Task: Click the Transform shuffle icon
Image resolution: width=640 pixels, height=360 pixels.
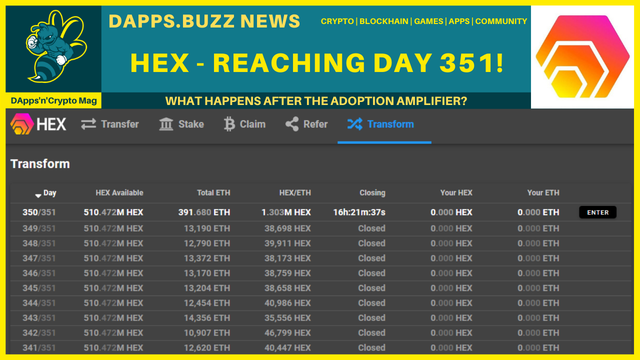Action: pos(355,124)
